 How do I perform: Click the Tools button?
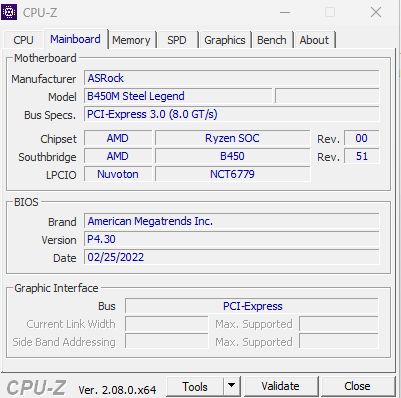pos(195,386)
